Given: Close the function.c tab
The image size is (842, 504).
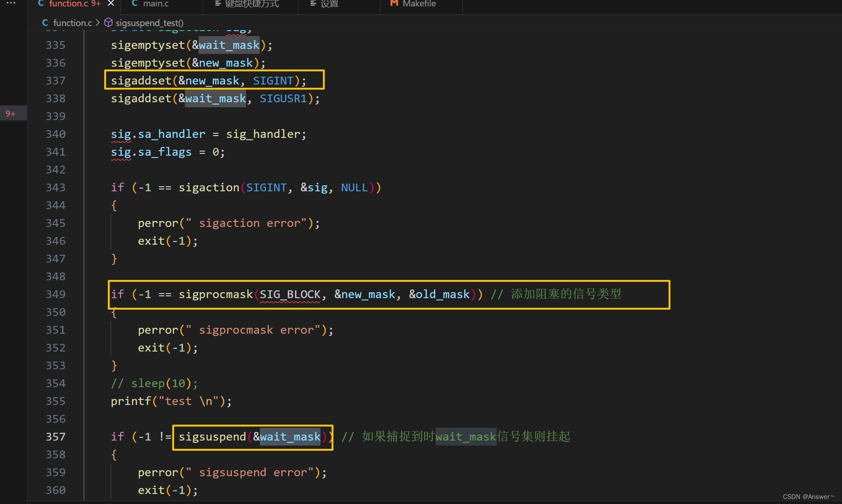Looking at the screenshot, I should pos(111,4).
